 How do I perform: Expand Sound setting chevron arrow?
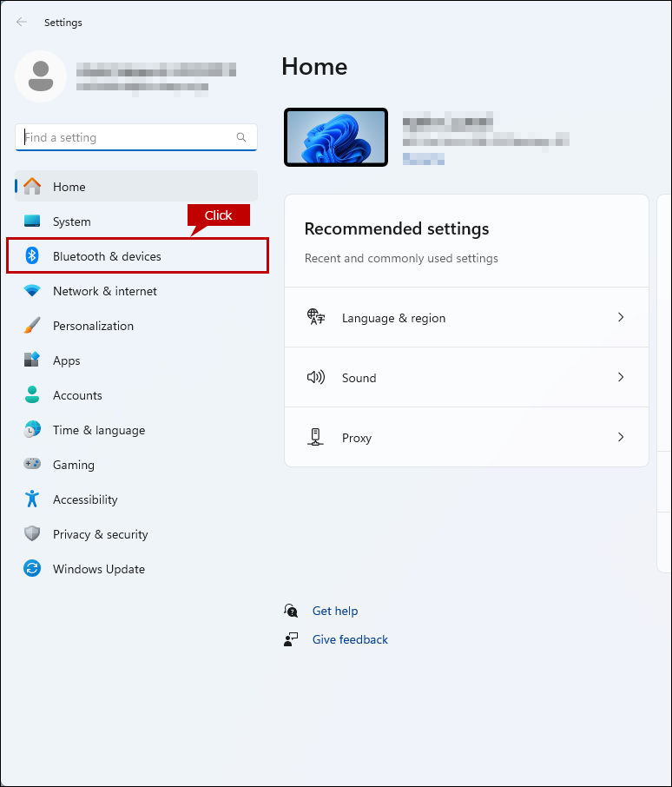click(621, 377)
